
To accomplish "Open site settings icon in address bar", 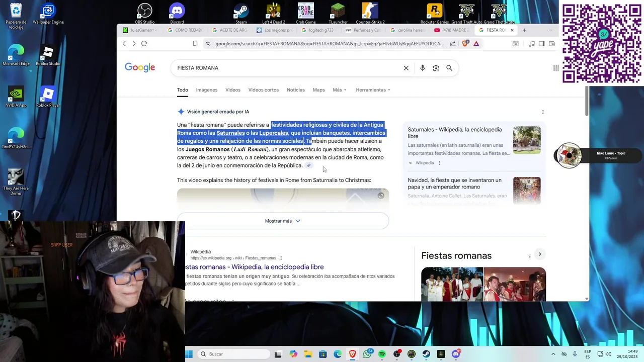I will pos(208,44).
